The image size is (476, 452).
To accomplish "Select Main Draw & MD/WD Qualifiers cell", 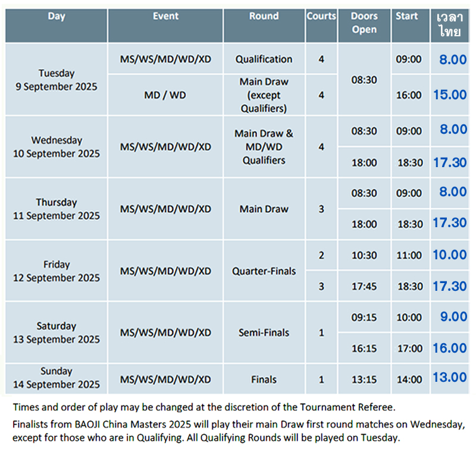I will pos(264,147).
